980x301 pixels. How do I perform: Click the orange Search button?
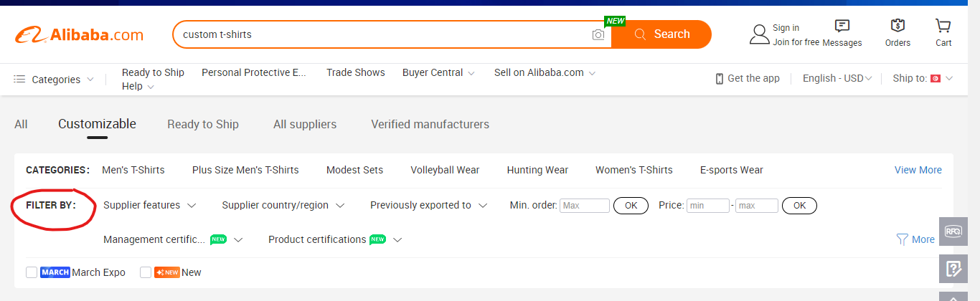[661, 34]
